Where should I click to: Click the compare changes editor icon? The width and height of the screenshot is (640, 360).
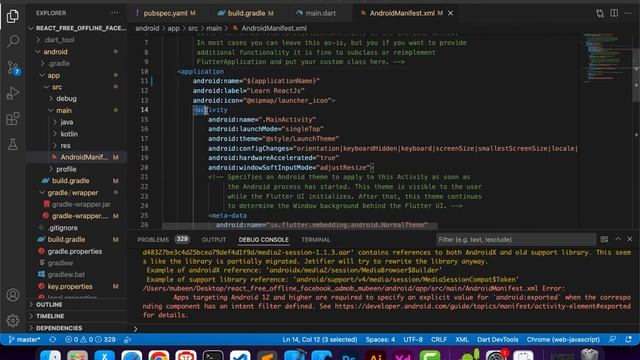coord(600,13)
